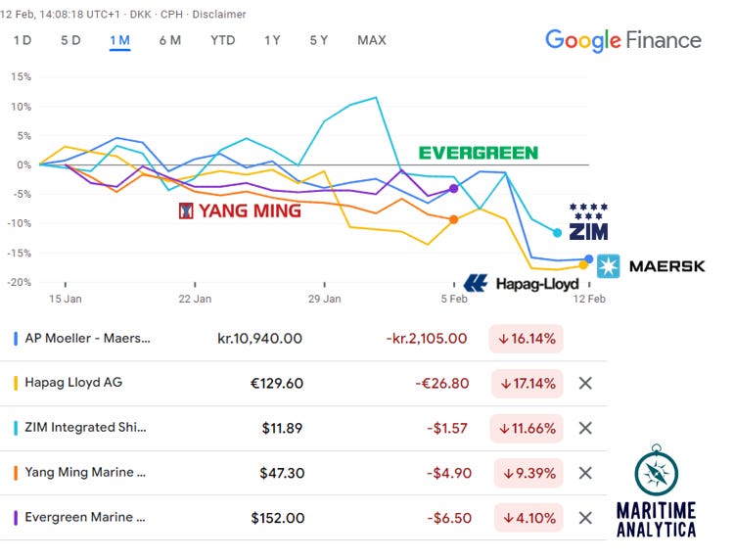Click the purple Evergreen endpoint dot

pyautogui.click(x=453, y=189)
